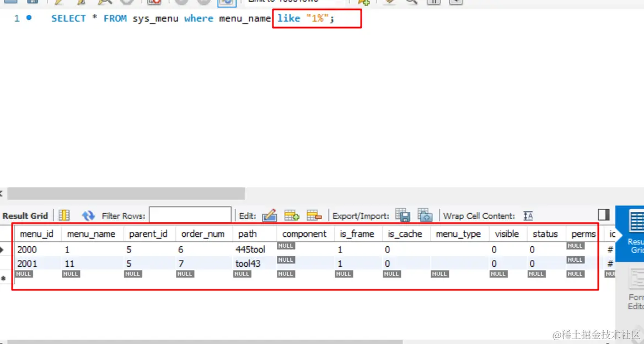Click the component column header

click(304, 234)
